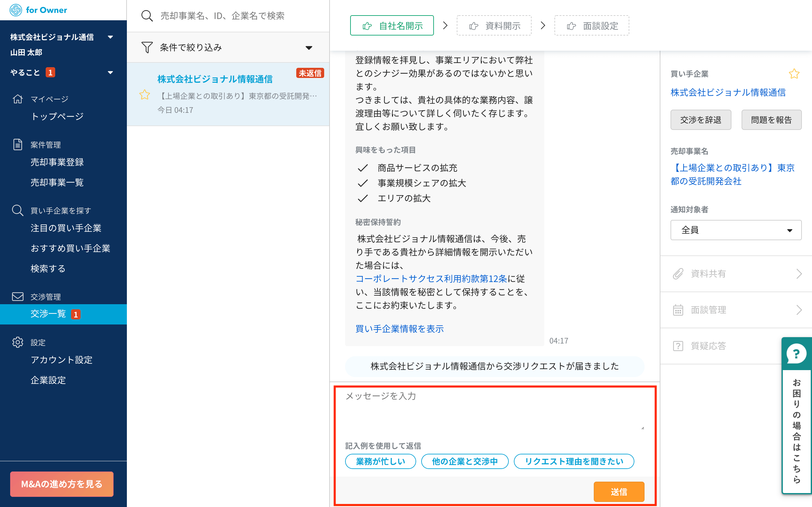Click the for Owner logo icon
This screenshot has width=812, height=507.
coord(16,10)
